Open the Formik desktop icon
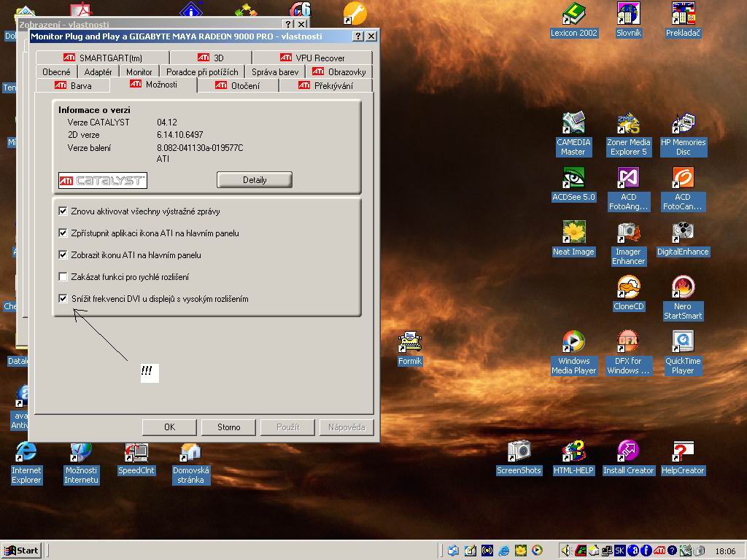This screenshot has width=747, height=560. click(410, 343)
